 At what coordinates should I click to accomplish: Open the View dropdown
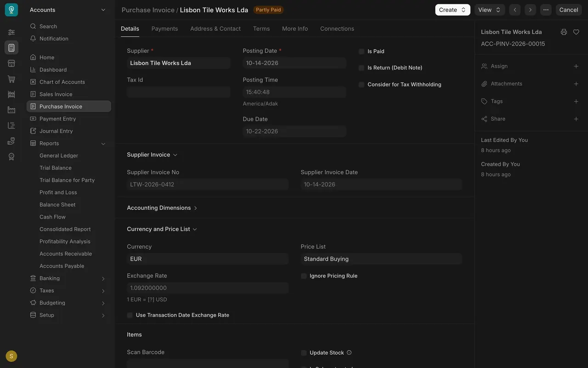[x=489, y=10]
